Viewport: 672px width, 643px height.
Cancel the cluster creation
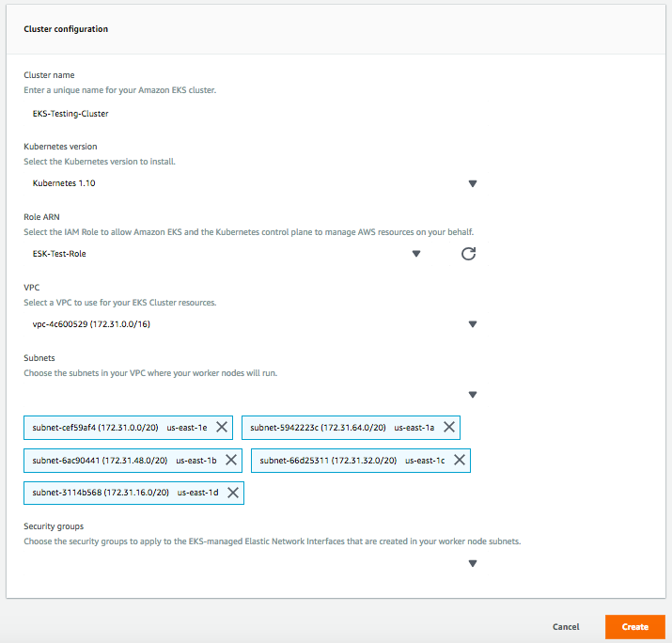coord(566,627)
